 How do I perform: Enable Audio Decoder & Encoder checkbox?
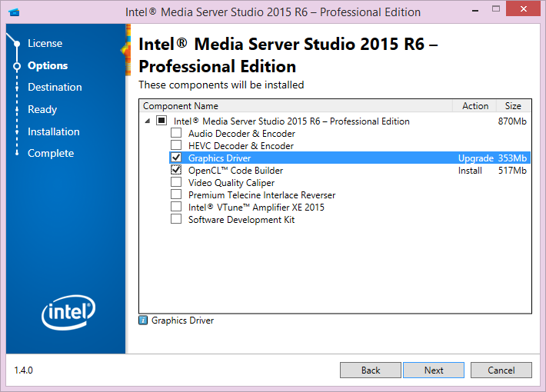[x=176, y=133]
